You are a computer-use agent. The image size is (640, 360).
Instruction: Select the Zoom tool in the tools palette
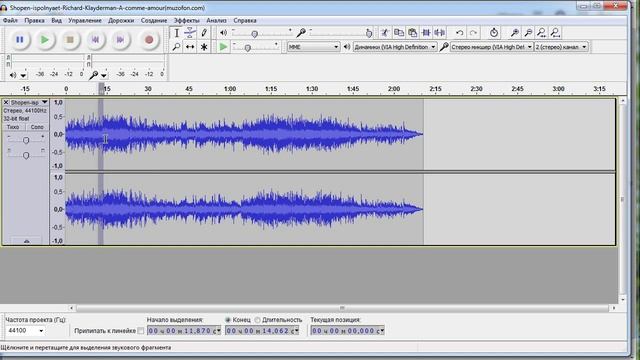click(176, 47)
